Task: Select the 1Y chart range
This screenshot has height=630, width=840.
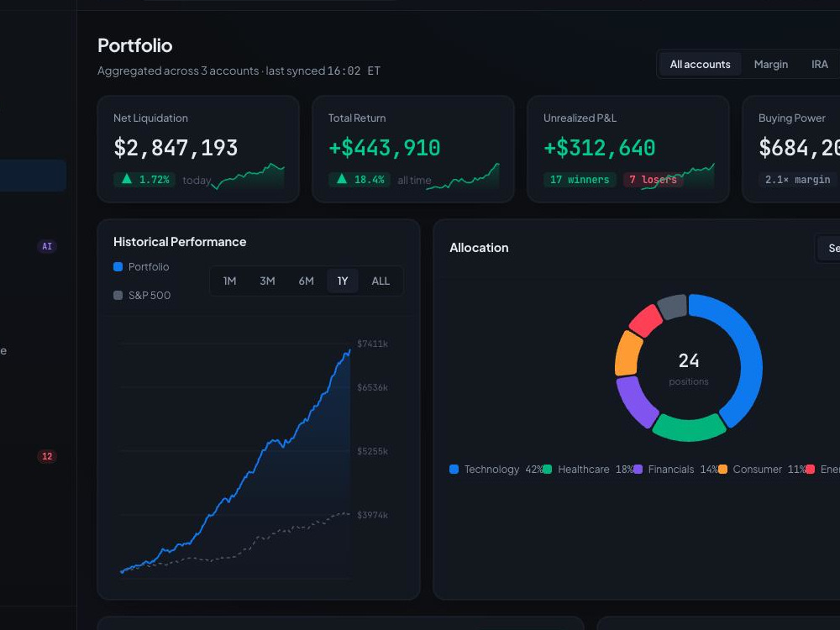Action: [343, 281]
